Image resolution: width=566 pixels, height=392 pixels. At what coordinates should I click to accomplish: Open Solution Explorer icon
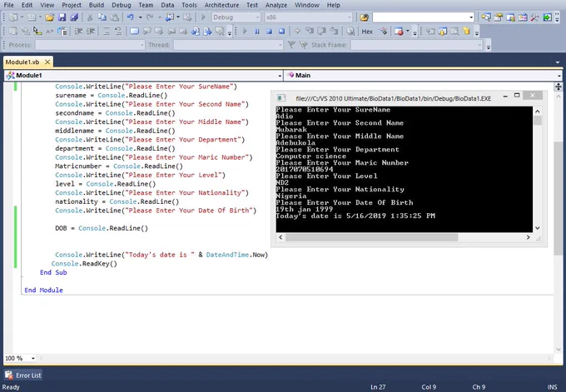tap(486, 17)
